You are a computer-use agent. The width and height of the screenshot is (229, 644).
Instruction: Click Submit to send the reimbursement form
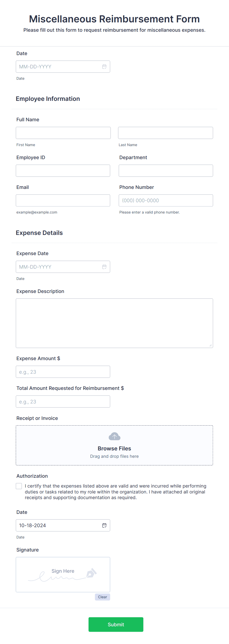coord(116,624)
